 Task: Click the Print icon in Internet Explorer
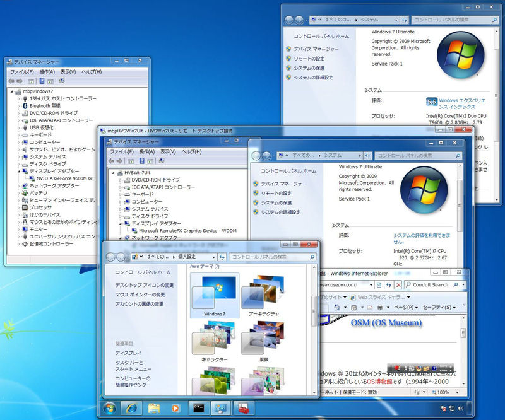380,307
